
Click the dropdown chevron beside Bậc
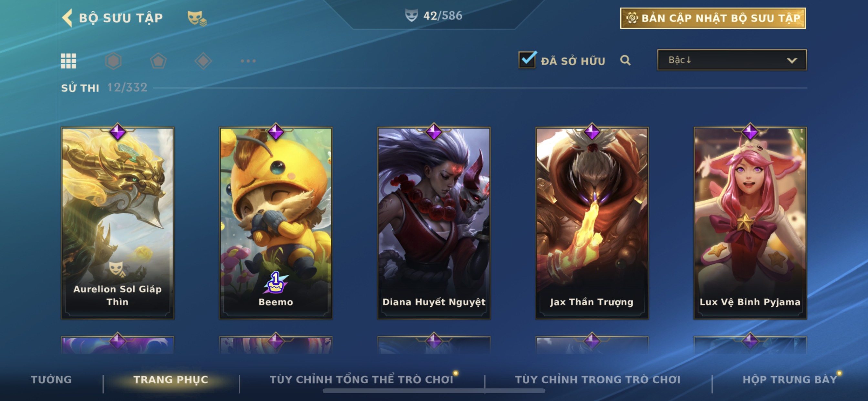tap(792, 61)
